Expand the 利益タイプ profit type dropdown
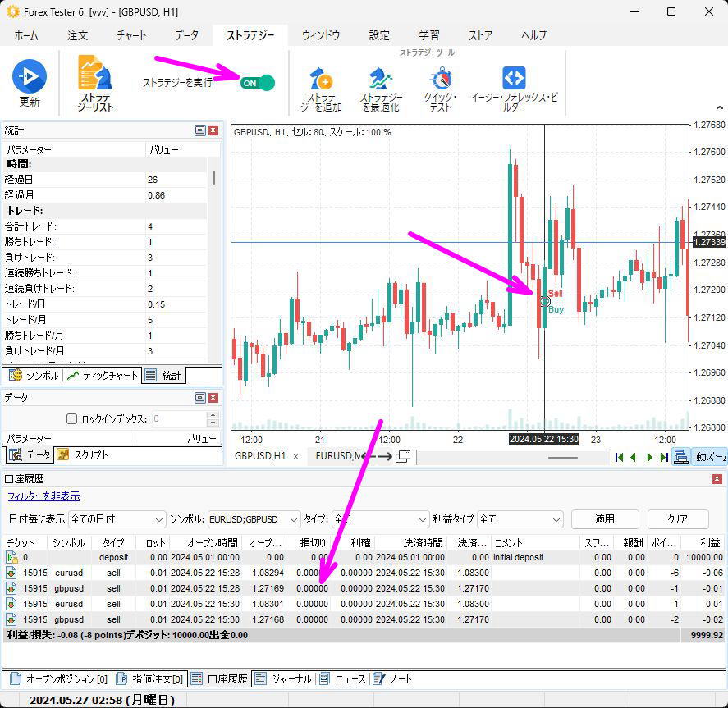The width and height of the screenshot is (728, 708). click(554, 519)
